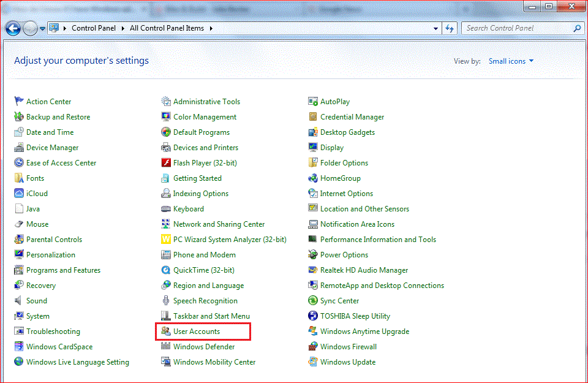Open the Programs and Features link
This screenshot has height=383, width=588.
pos(63,270)
